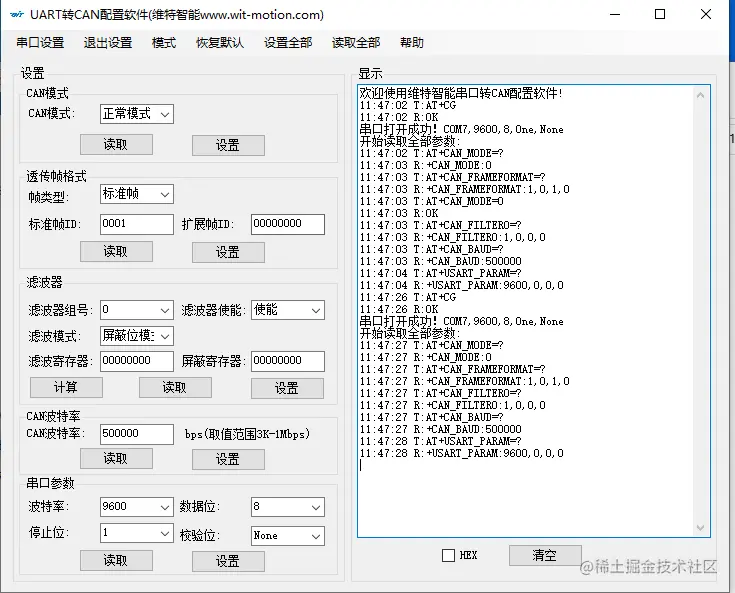
Task: Click 设置 button in 串口参数 group
Action: pos(228,561)
